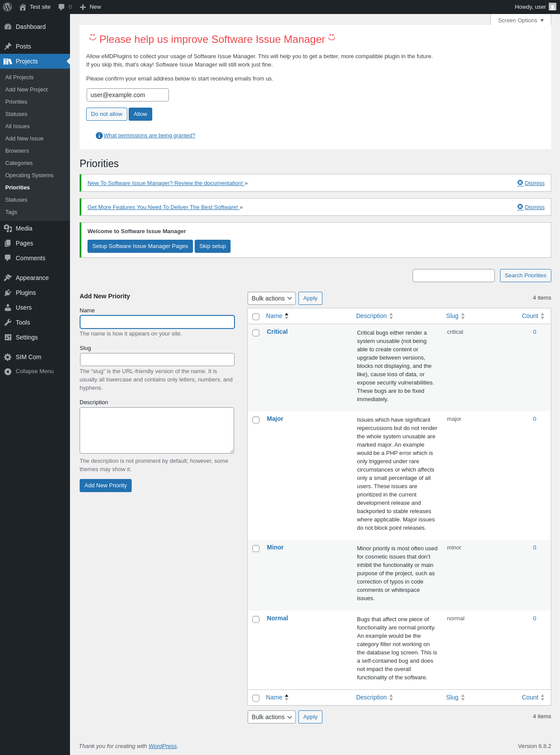
Task: Click the SIM Com gear icon
Action: point(8,357)
